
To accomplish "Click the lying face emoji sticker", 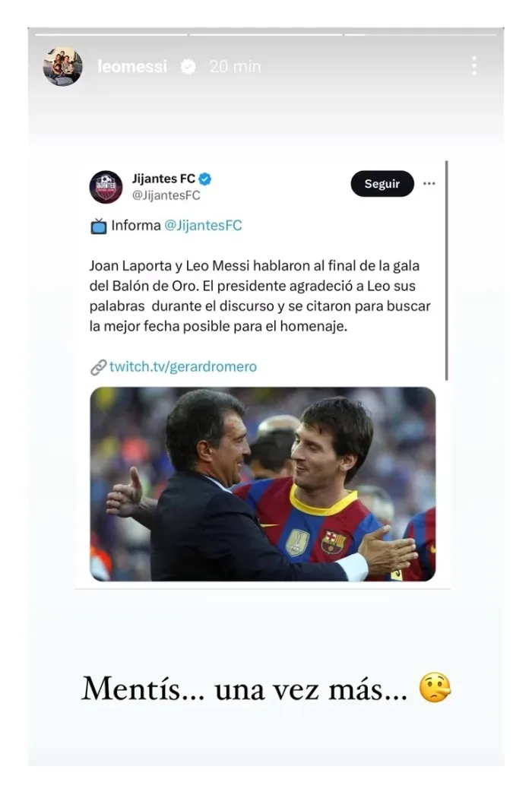I will click(x=435, y=688).
